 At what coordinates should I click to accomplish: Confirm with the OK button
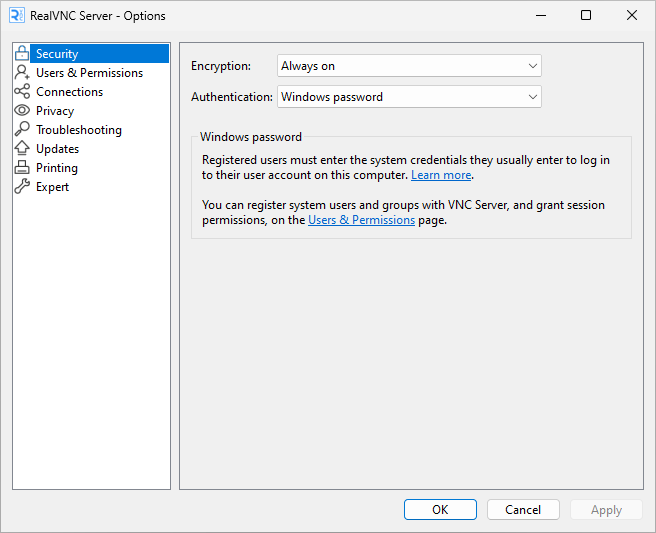(x=440, y=510)
